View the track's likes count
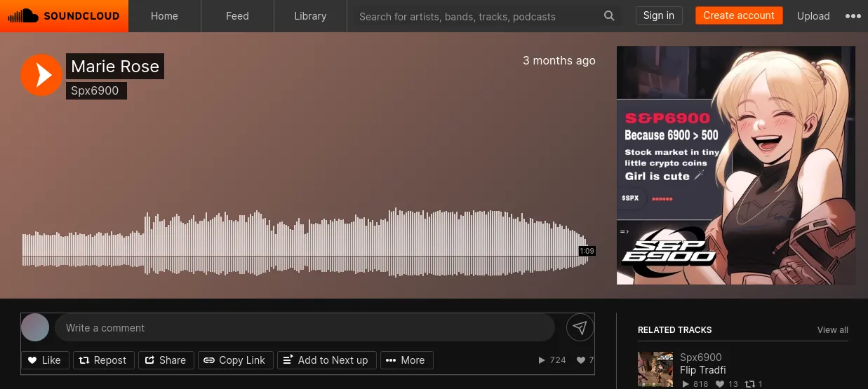Viewport: 868px width, 389px height. click(585, 360)
